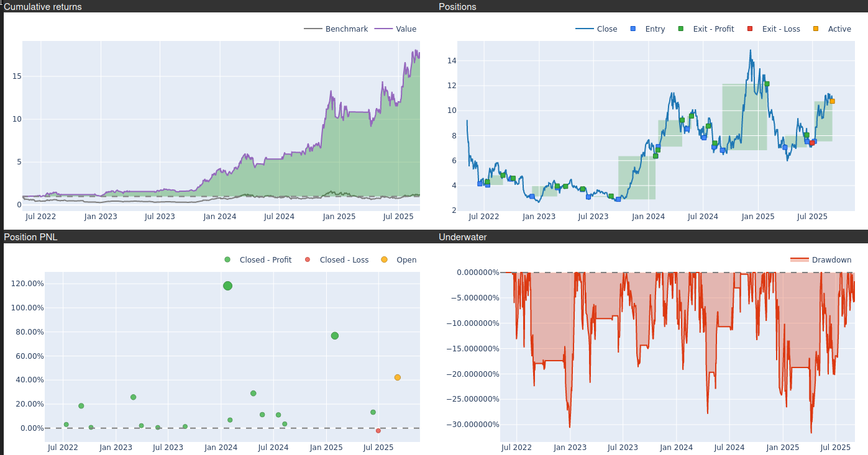Screen dimensions: 868x455
Task: Click the green Closed - Profit legend dot
Action: click(x=227, y=259)
